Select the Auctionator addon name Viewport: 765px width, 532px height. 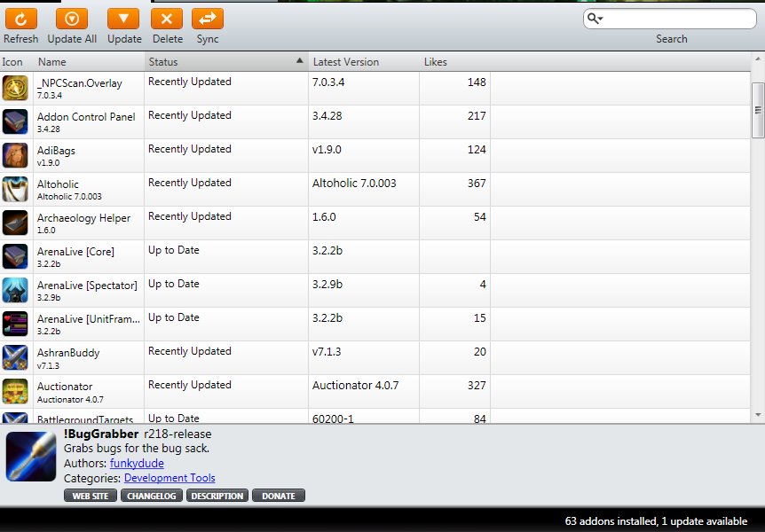(65, 387)
